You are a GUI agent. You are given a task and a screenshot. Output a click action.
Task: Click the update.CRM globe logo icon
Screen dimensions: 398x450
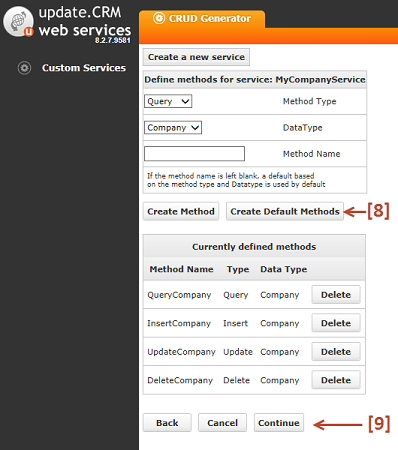pyautogui.click(x=18, y=22)
